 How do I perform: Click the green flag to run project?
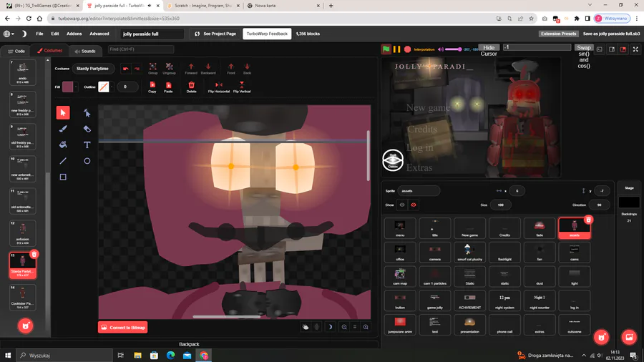[386, 49]
